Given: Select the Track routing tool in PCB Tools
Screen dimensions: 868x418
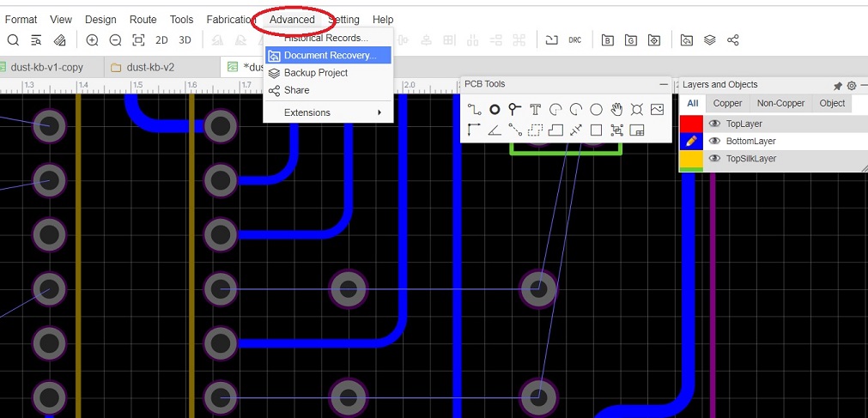Looking at the screenshot, I should pos(474,109).
